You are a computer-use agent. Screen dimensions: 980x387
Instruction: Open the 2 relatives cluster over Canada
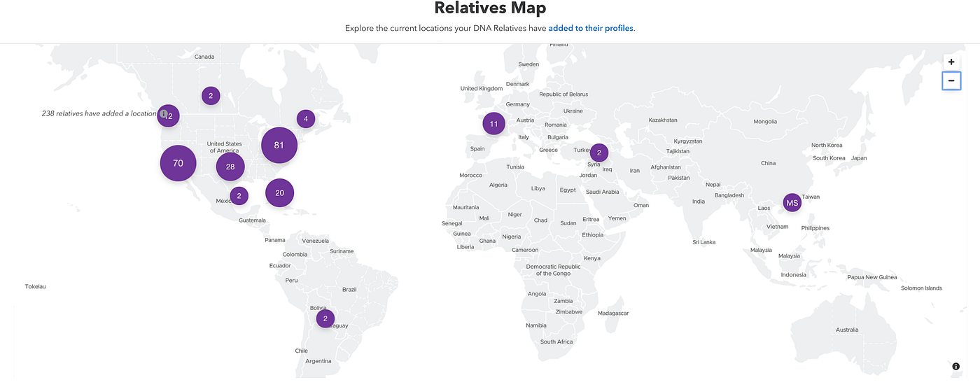click(211, 96)
